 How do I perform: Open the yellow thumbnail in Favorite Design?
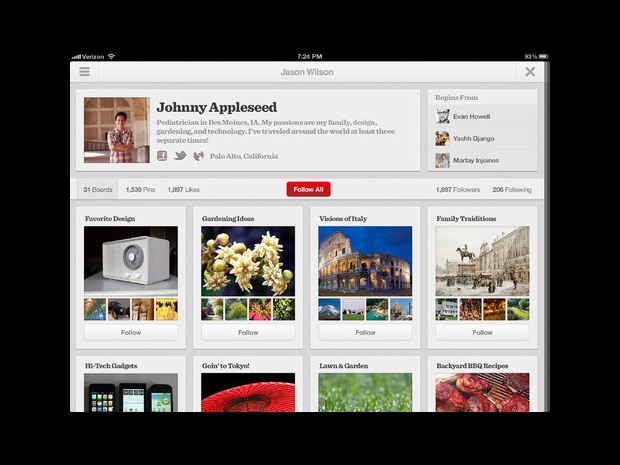coord(167,309)
